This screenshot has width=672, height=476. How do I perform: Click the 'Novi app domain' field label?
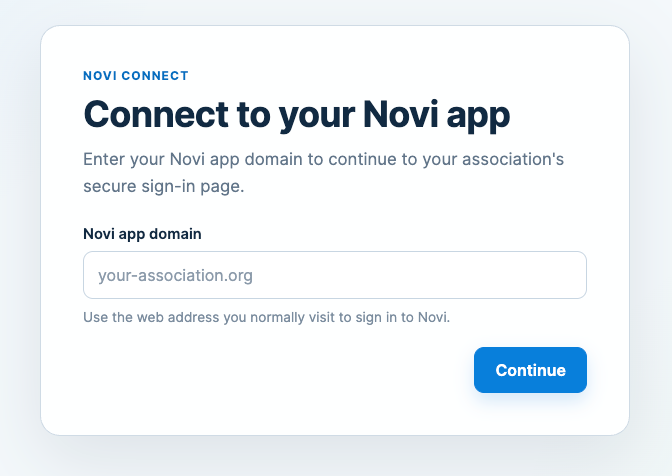tap(142, 234)
